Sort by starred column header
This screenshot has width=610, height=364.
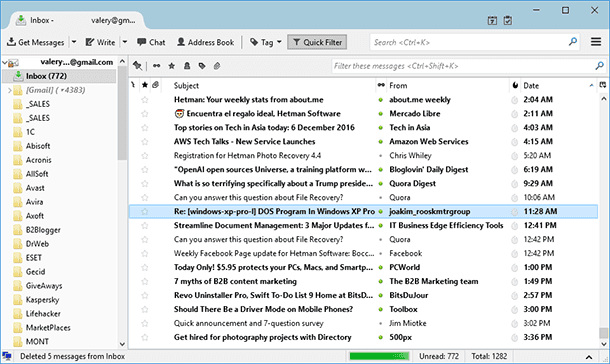(x=145, y=85)
